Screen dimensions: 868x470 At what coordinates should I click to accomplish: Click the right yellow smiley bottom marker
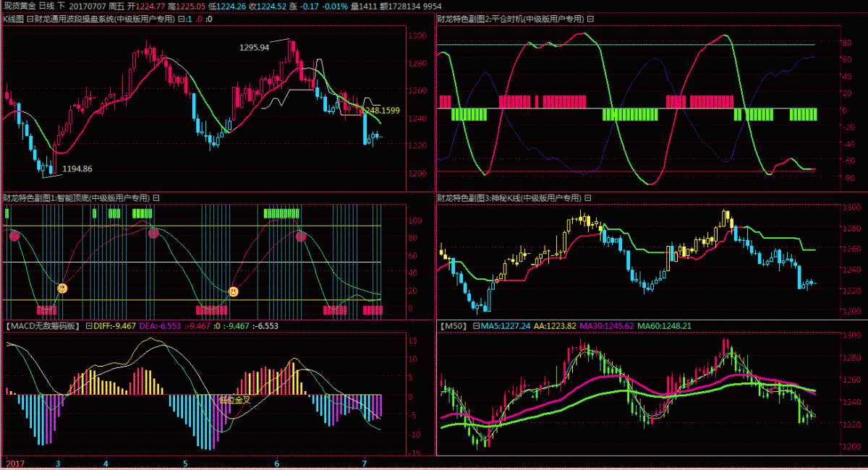234,291
